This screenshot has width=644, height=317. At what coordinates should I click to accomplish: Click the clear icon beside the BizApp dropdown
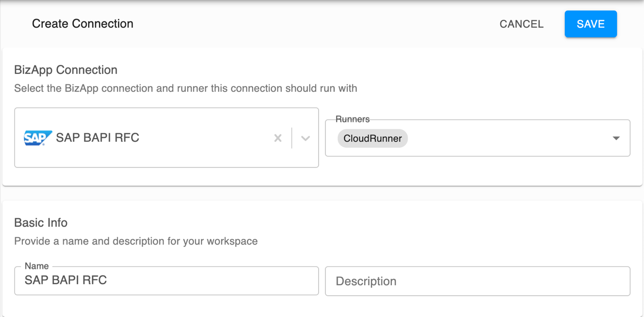click(277, 138)
